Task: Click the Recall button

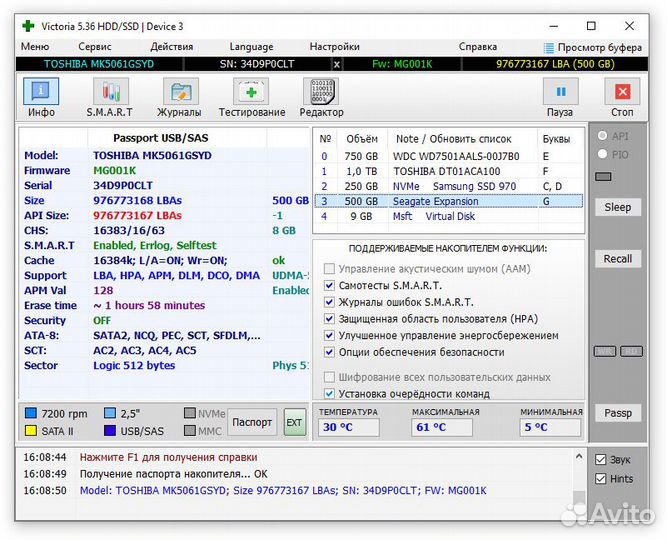Action: (x=618, y=259)
